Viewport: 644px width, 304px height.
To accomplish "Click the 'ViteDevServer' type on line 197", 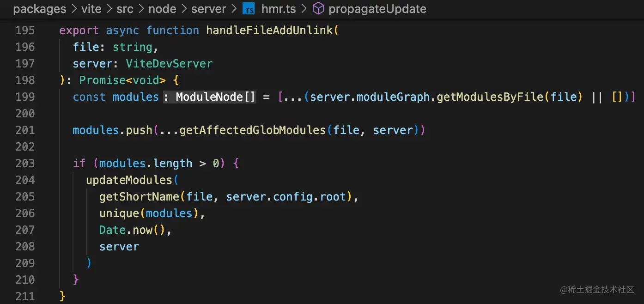I will [x=170, y=64].
